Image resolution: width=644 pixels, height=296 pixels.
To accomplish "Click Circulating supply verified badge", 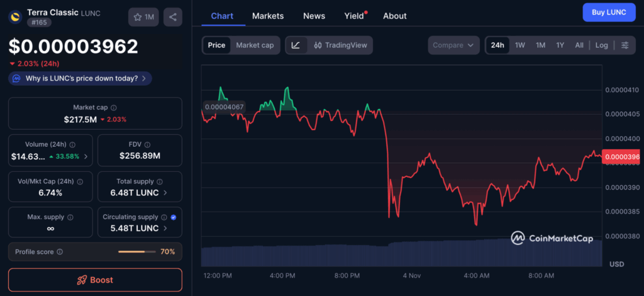I will (x=174, y=217).
